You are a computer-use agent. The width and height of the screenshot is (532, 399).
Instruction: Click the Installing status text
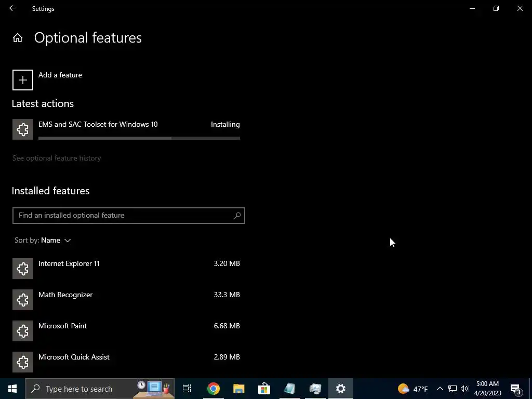click(225, 125)
